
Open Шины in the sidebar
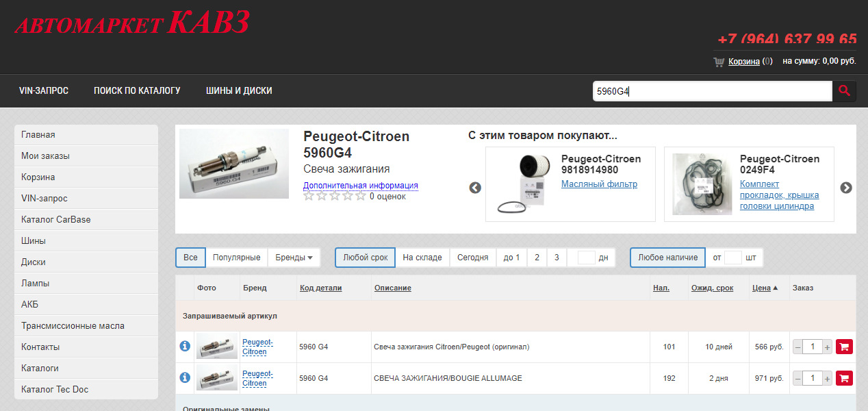coord(86,241)
